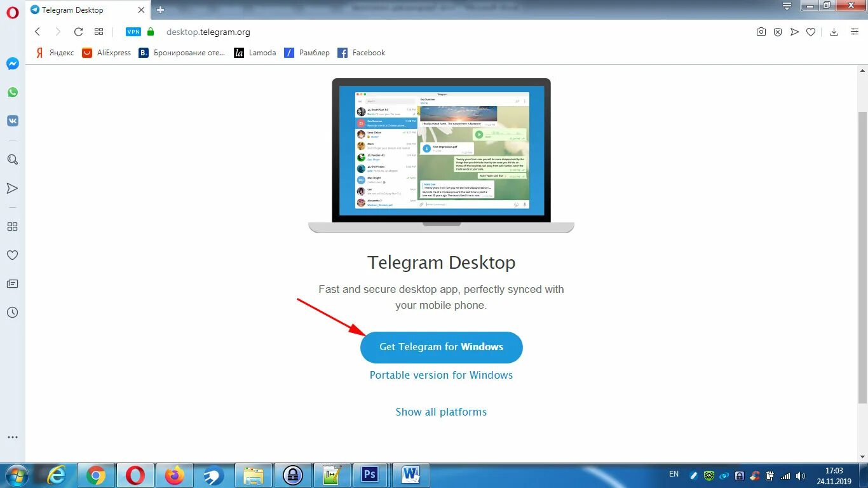
Task: Open Dr.Web green spider tray icon
Action: point(709,475)
